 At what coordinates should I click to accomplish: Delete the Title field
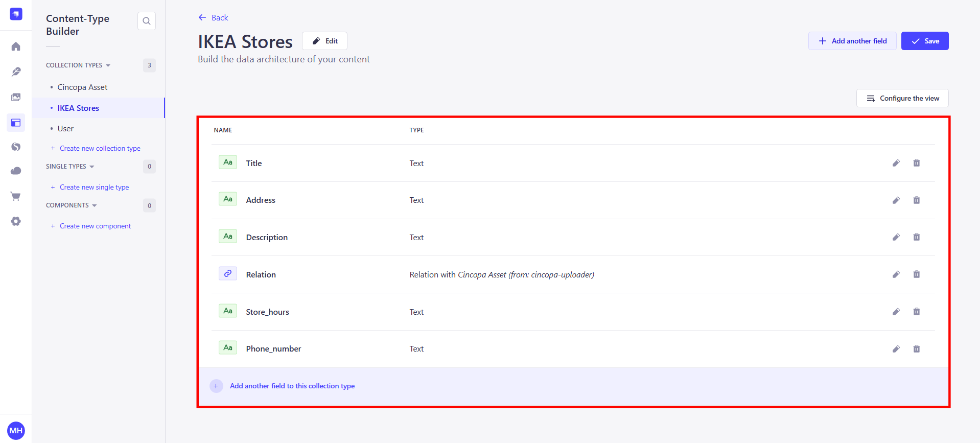pos(917,163)
